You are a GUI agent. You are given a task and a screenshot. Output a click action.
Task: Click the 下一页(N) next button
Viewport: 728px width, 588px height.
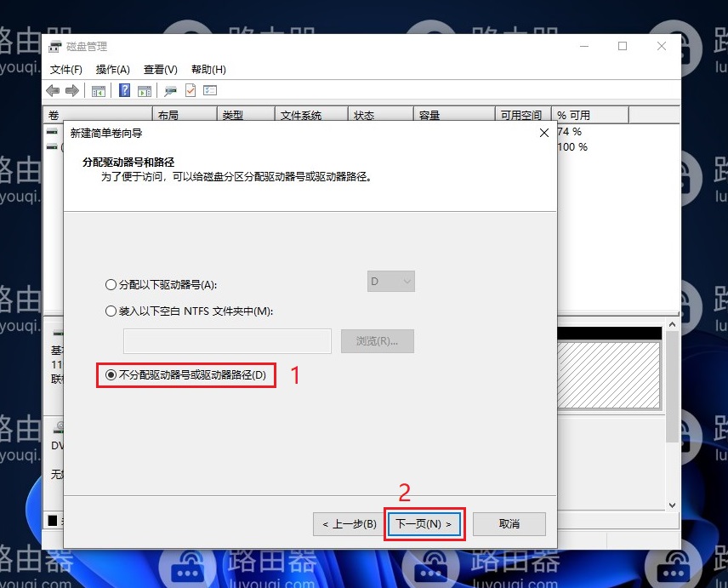click(424, 524)
